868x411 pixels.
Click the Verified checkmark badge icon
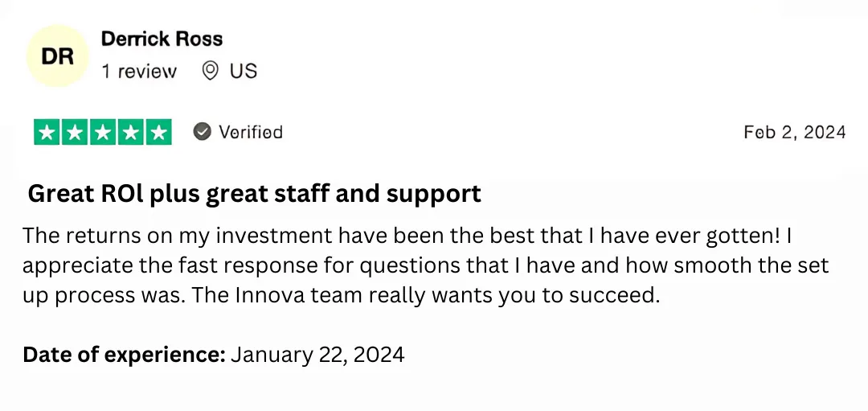coord(202,132)
